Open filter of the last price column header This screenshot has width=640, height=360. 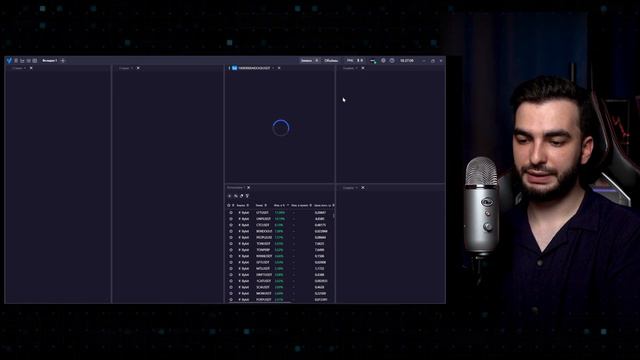tap(333, 205)
